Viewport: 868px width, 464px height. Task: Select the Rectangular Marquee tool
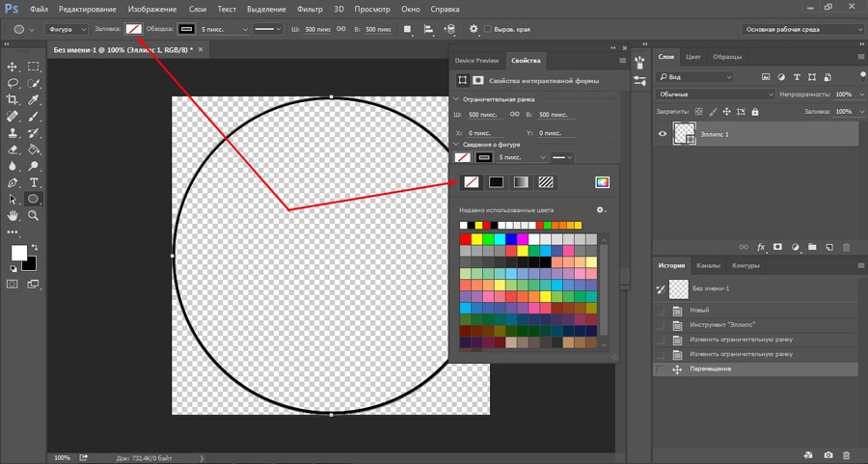[x=33, y=67]
